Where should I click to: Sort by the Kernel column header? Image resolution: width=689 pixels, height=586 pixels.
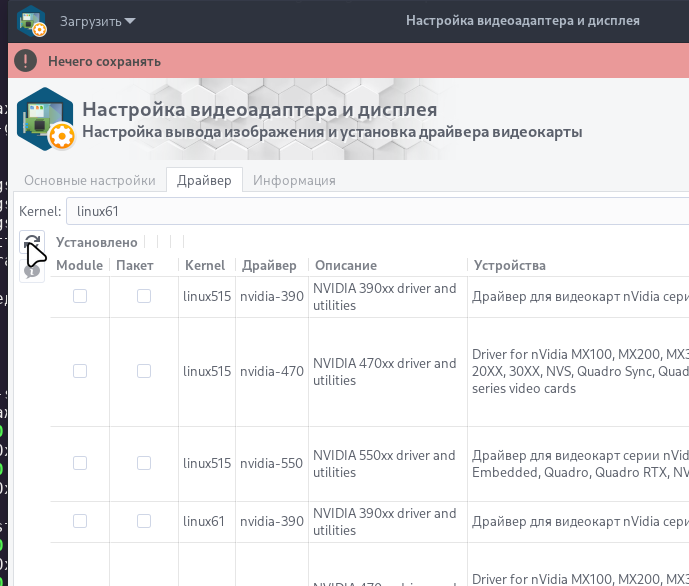click(205, 265)
